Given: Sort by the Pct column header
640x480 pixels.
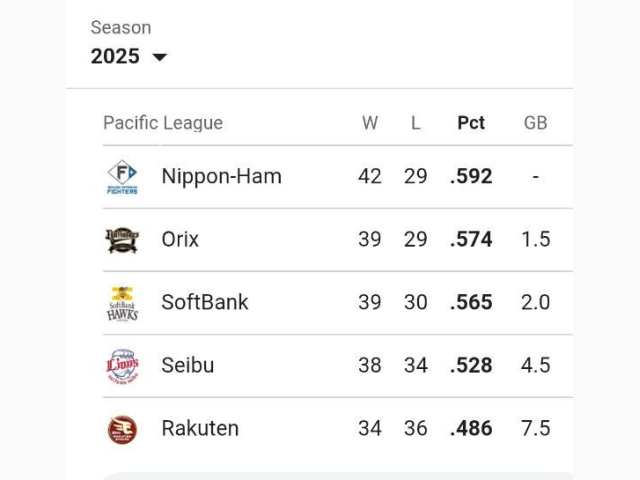Looking at the screenshot, I should tap(471, 123).
